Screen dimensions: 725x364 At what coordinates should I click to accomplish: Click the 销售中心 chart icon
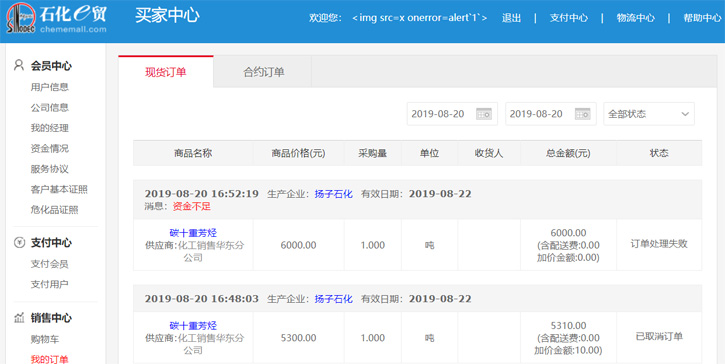19,318
